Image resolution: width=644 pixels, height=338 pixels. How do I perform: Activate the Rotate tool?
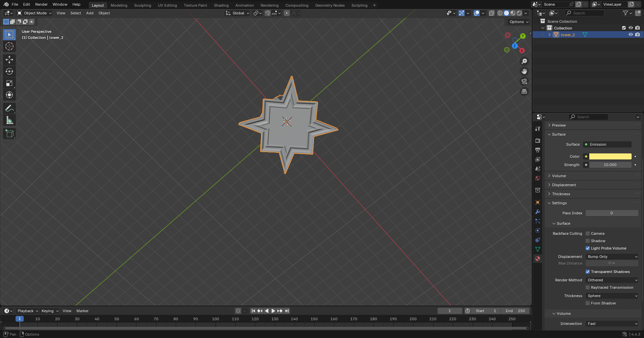tap(9, 71)
